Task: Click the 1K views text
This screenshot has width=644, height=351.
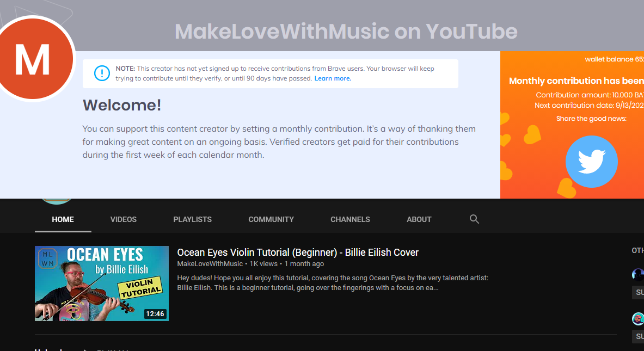Action: (263, 263)
